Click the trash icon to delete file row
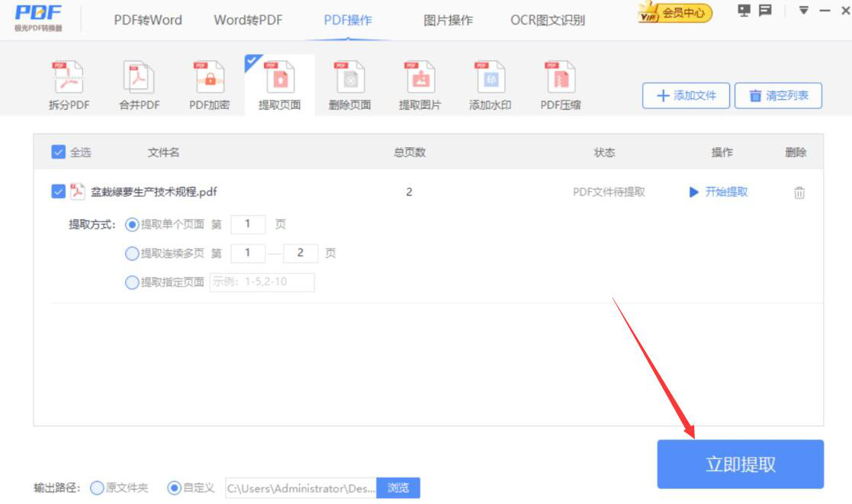The image size is (852, 504). tap(799, 193)
